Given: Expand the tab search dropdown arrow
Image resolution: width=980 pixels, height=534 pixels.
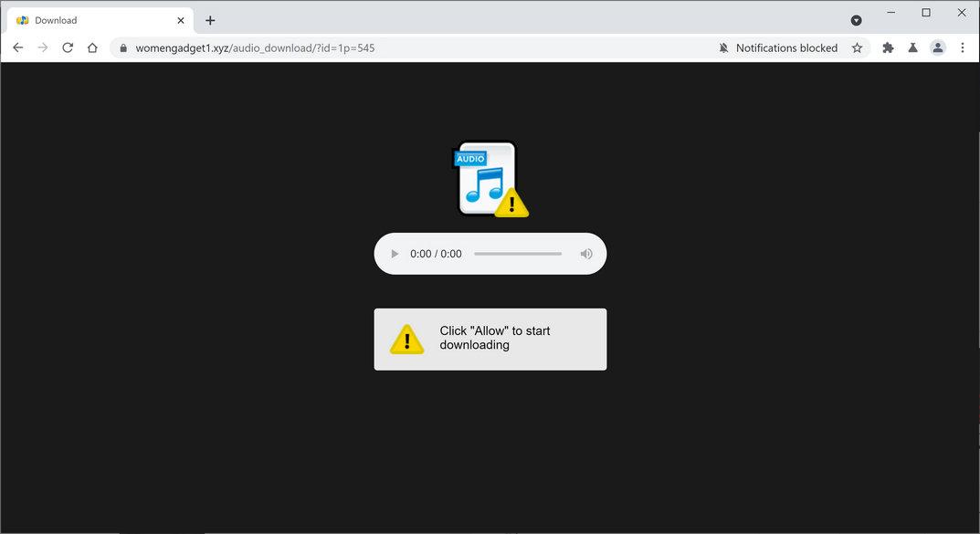Looking at the screenshot, I should point(857,21).
